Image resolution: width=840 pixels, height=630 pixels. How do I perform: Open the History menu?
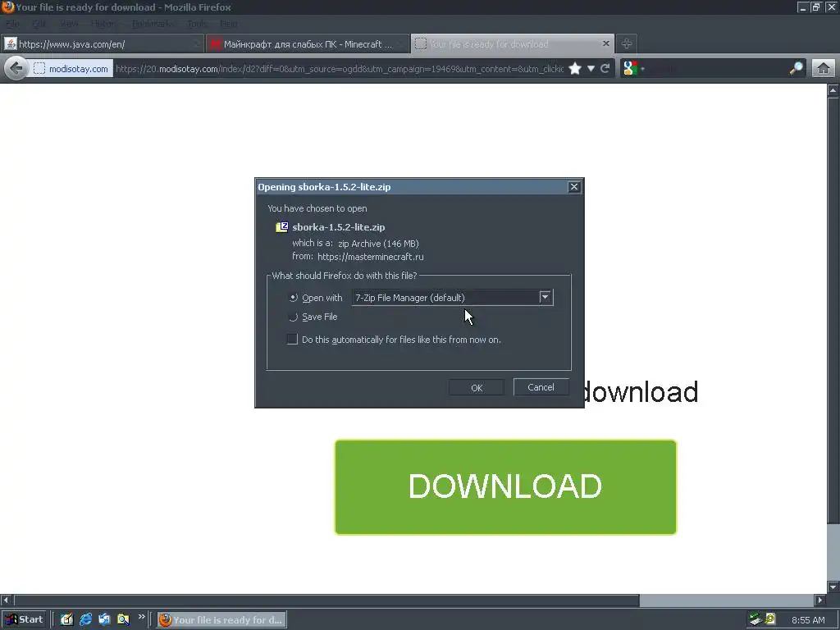[103, 24]
